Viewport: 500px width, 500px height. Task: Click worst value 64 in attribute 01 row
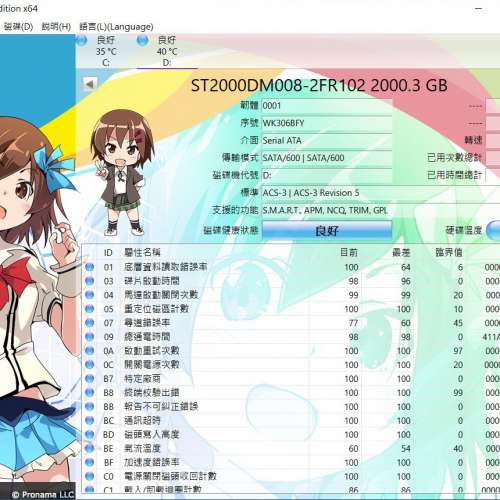(x=406, y=267)
